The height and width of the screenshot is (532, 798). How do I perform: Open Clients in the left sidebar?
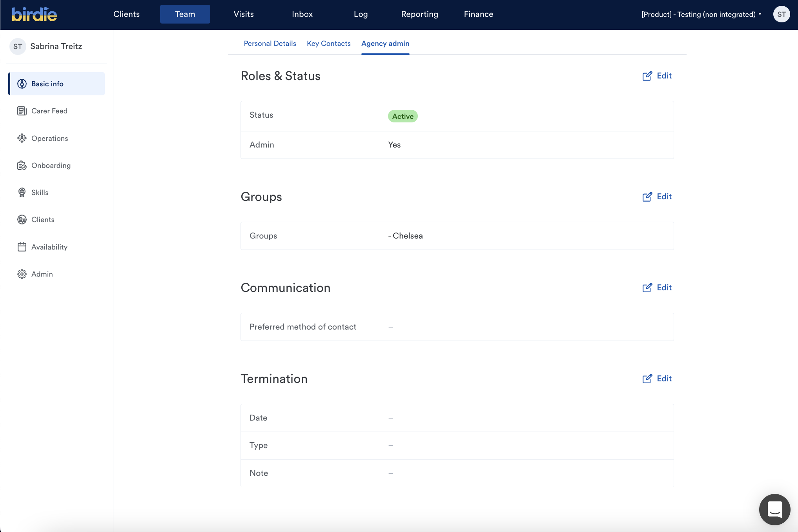pyautogui.click(x=56, y=220)
